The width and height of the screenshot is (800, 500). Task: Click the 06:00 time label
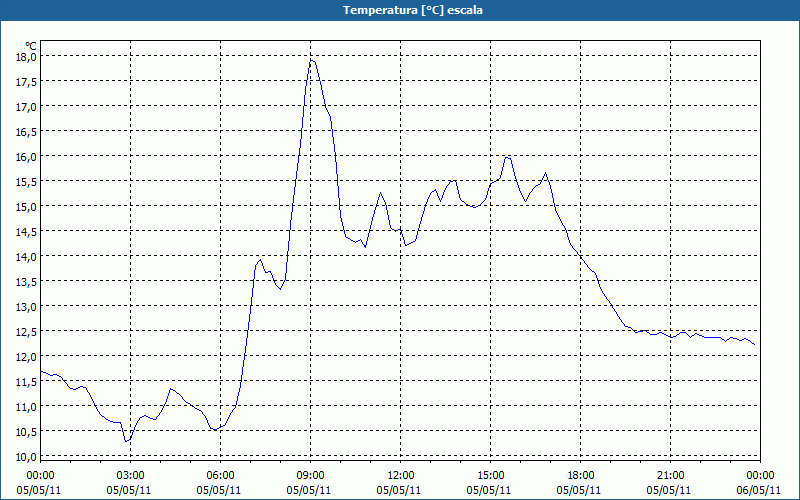[220, 476]
